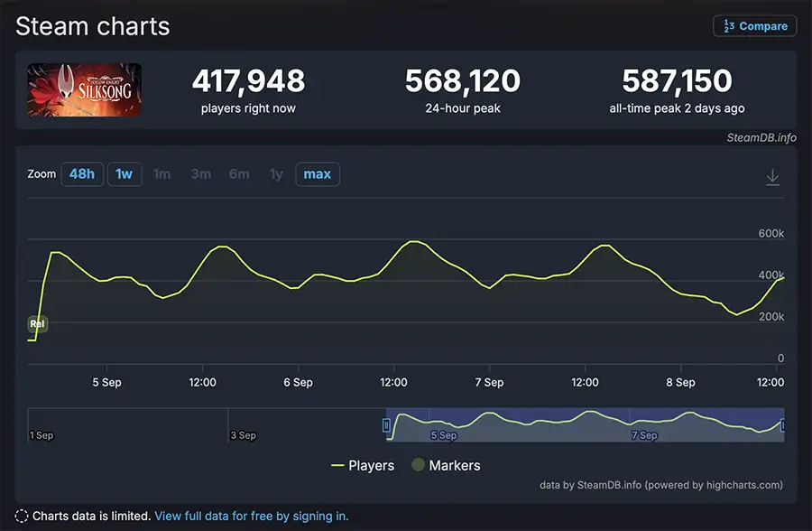The image size is (812, 531).
Task: Click the 600k y-axis label
Action: (x=771, y=233)
